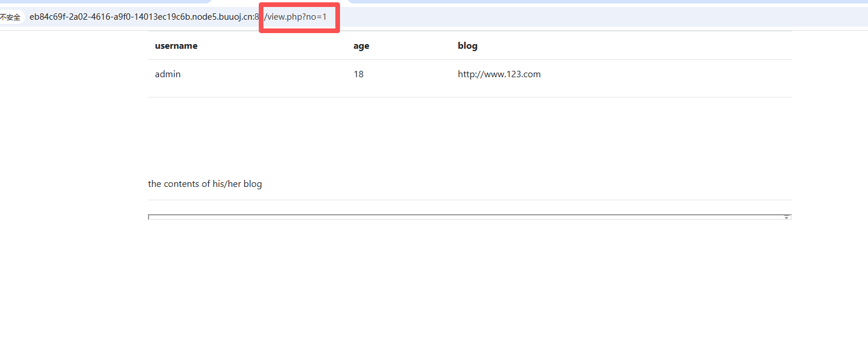
Task: Click the admin table row
Action: 470,74
